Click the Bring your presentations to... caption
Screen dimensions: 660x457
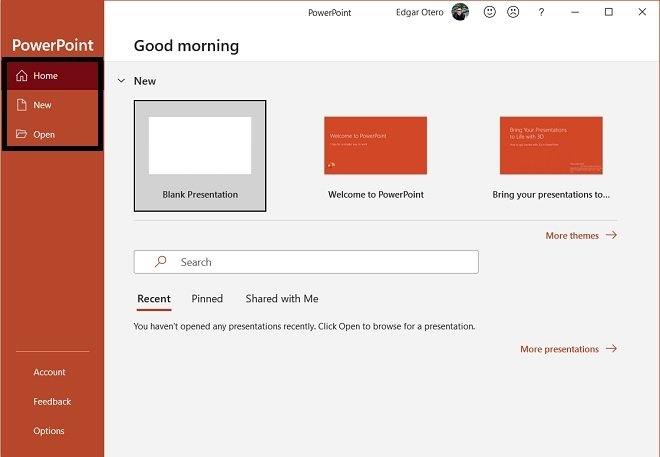551,194
